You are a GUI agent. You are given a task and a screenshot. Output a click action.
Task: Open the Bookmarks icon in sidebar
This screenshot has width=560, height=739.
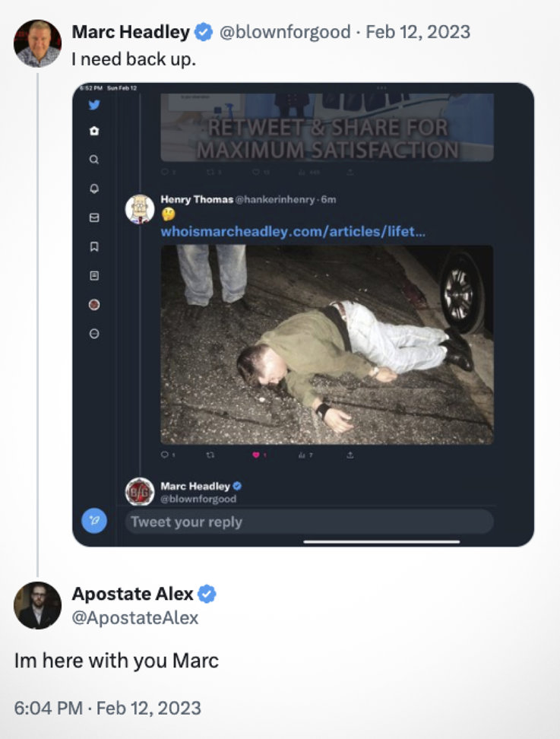tap(94, 246)
